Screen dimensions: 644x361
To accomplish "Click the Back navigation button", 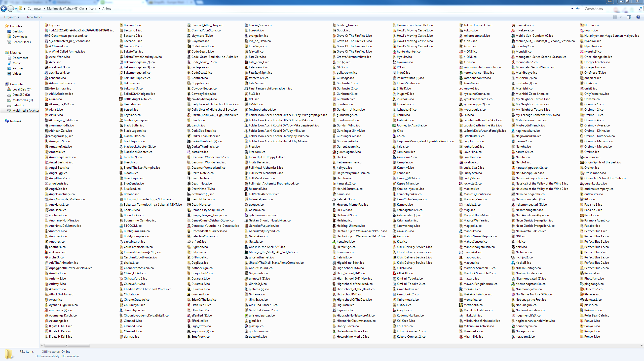I will coord(4,8).
